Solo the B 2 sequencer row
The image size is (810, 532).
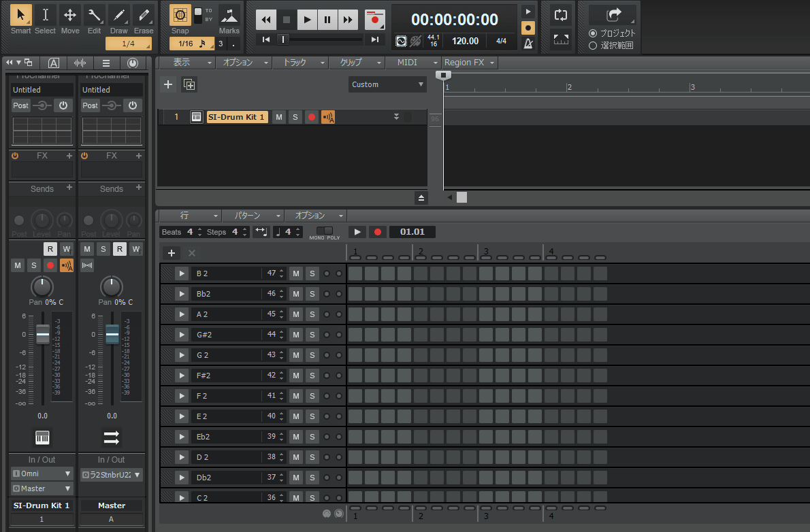pos(312,273)
